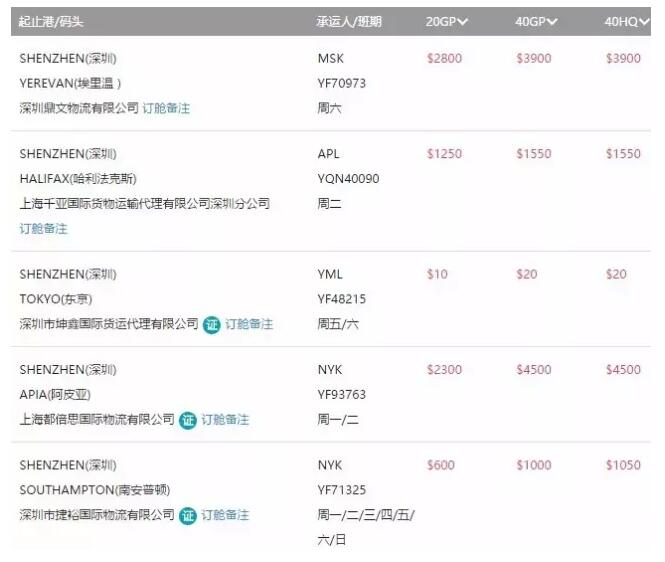Click the 起止港/码头 column header
Screen dimensions: 665x562
[50, 22]
